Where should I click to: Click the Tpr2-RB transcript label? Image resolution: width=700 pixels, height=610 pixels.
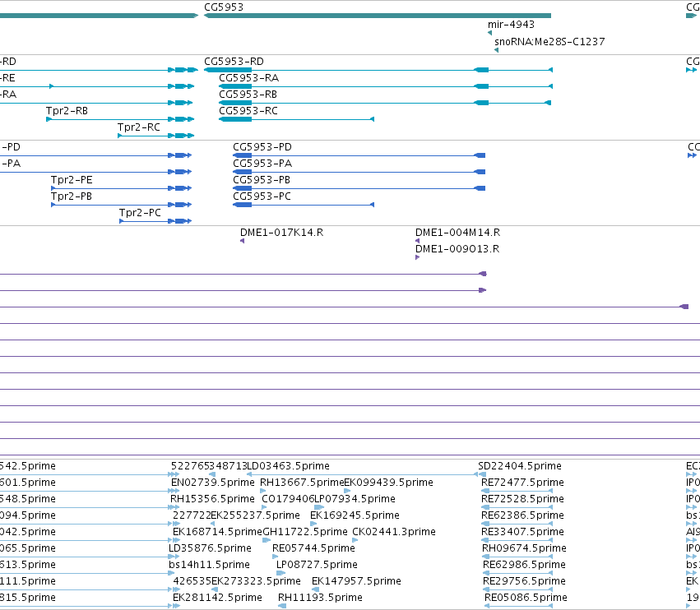pos(67,111)
